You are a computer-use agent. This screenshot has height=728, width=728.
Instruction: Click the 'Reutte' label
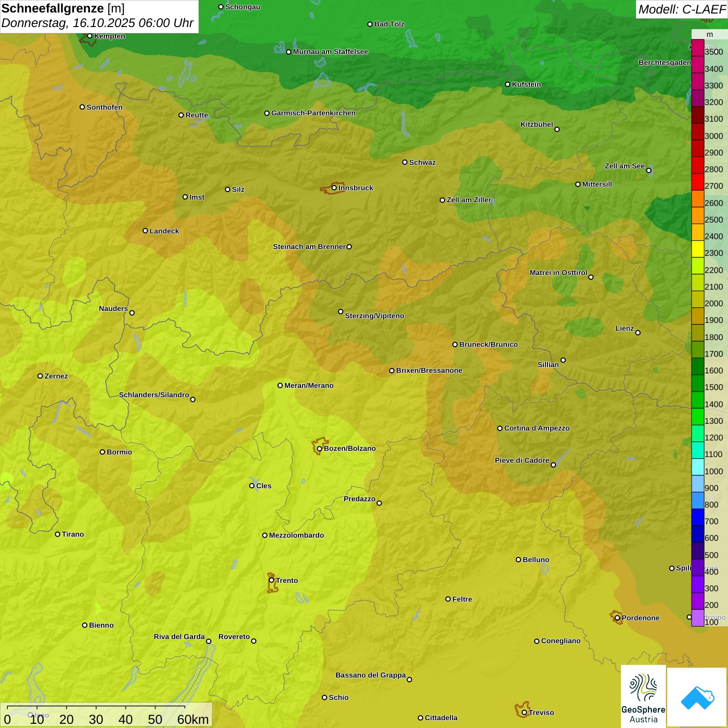(197, 115)
